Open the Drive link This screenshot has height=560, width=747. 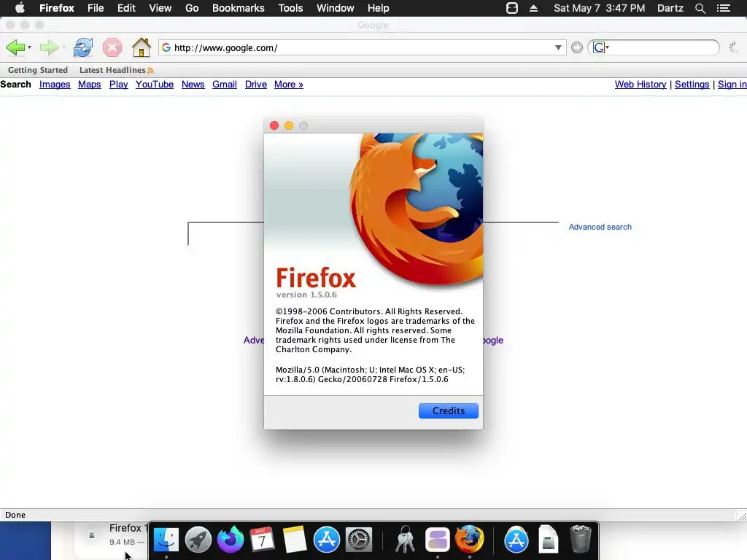[x=256, y=85]
